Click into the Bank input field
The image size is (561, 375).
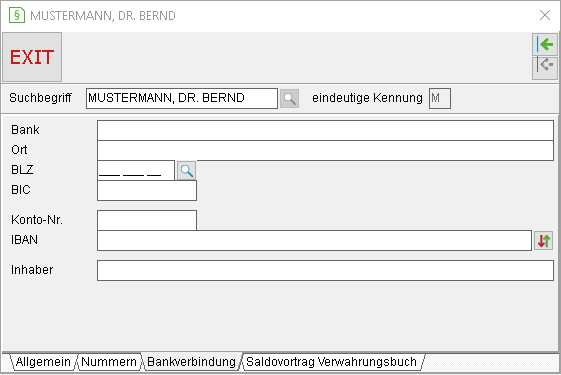pos(325,130)
